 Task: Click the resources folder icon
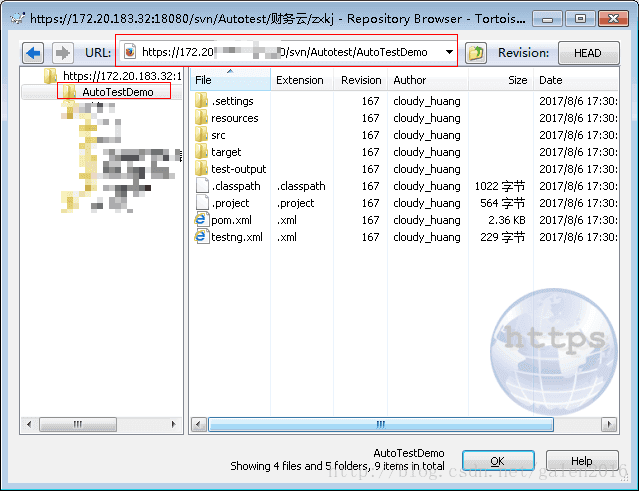[201, 118]
